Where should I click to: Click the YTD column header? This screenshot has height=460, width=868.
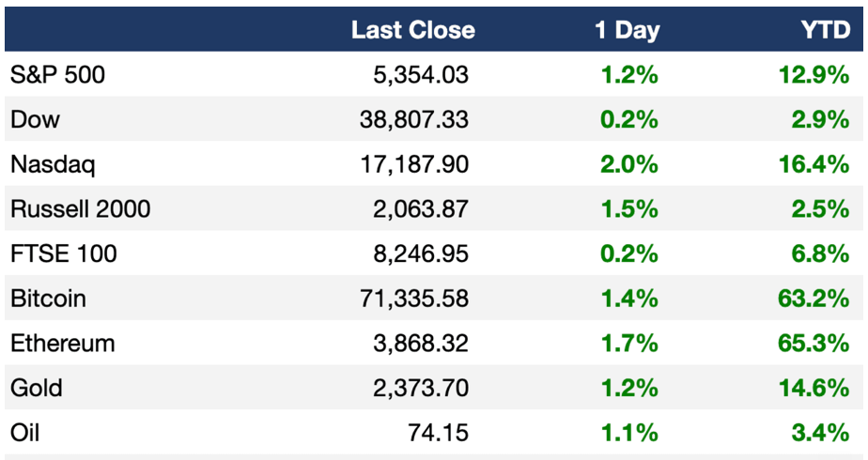click(x=826, y=30)
